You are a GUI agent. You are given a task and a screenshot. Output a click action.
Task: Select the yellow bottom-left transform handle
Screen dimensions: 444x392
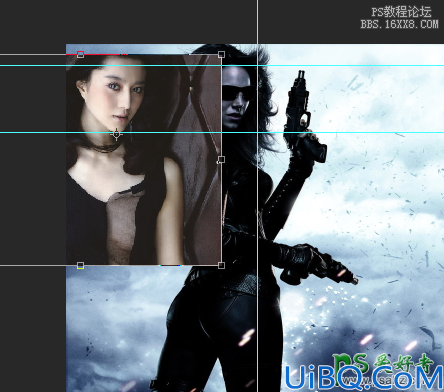click(80, 265)
